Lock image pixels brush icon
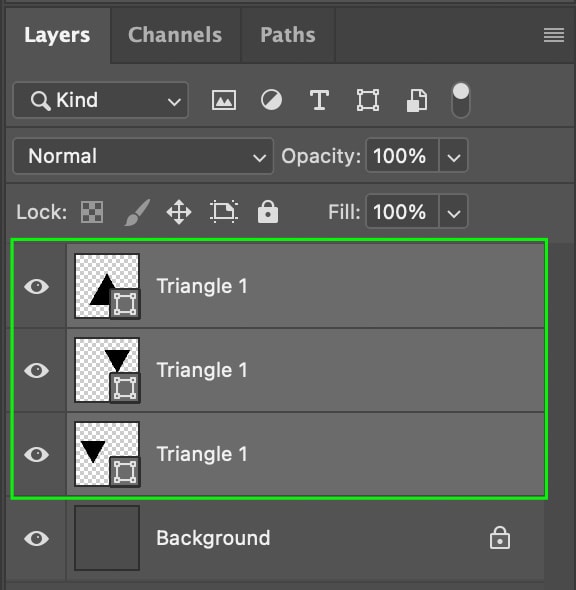This screenshot has width=576, height=590. tap(137, 212)
